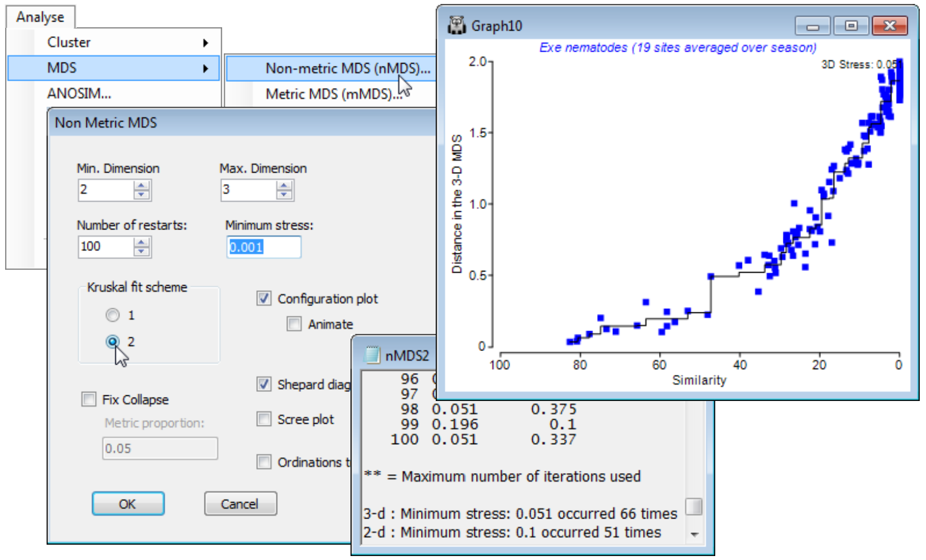Close the Graph10 window
Viewport: 926px width, 560px height.
click(x=889, y=26)
